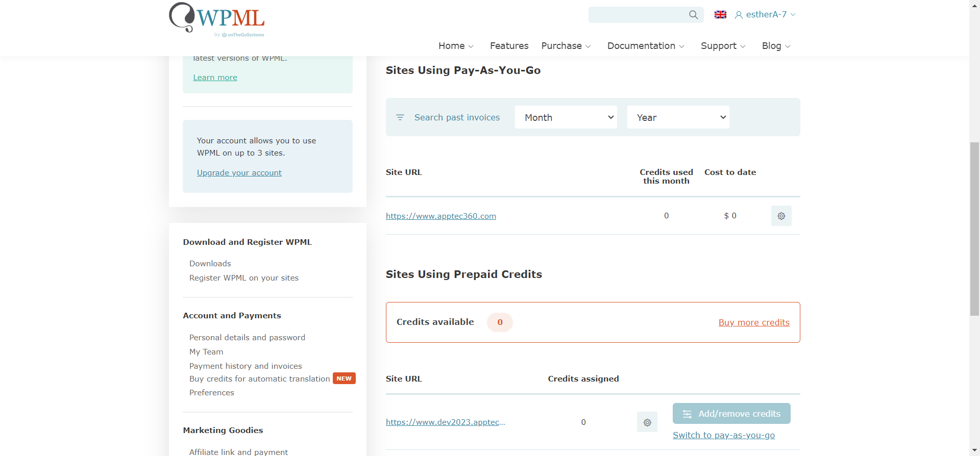This screenshot has height=456, width=980.
Task: Click the Search past invoices label
Action: click(x=457, y=117)
